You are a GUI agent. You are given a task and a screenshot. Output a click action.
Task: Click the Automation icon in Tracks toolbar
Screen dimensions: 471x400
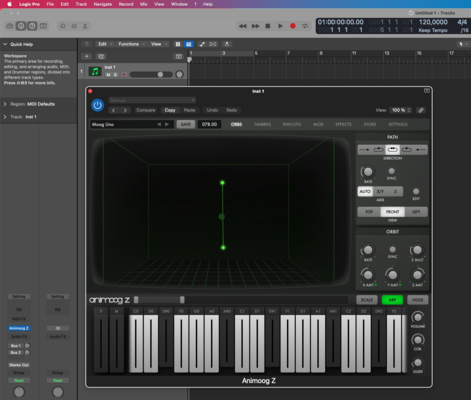click(x=202, y=44)
